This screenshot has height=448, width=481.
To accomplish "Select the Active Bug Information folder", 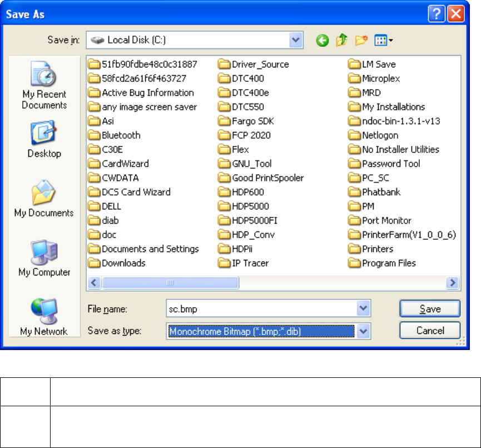I will click(x=141, y=93).
